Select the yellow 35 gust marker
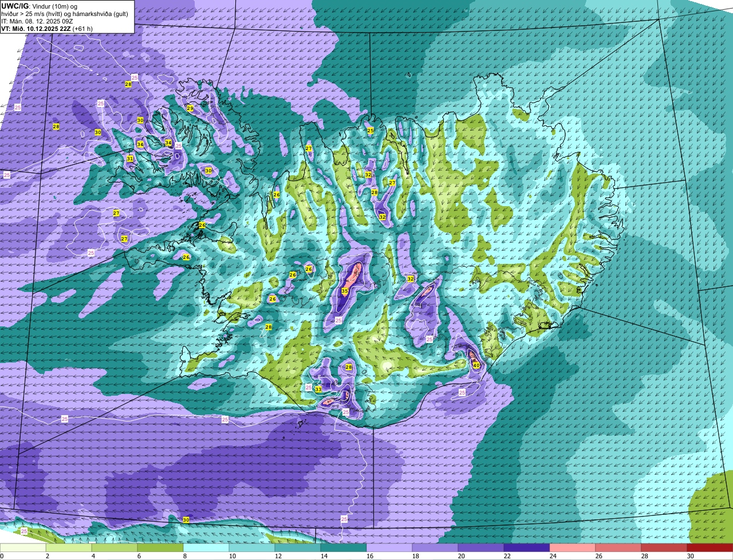This screenshot has height=560, width=733. tap(345, 291)
